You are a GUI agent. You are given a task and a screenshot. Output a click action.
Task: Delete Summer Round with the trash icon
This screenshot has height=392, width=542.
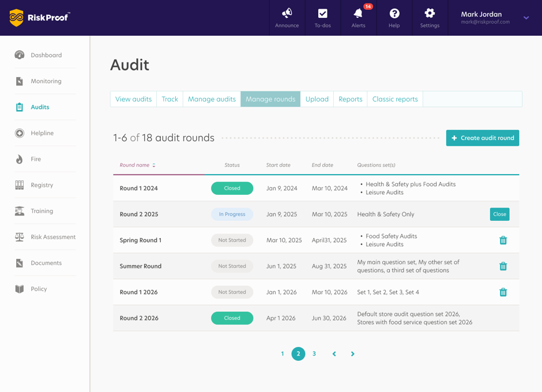(x=503, y=266)
